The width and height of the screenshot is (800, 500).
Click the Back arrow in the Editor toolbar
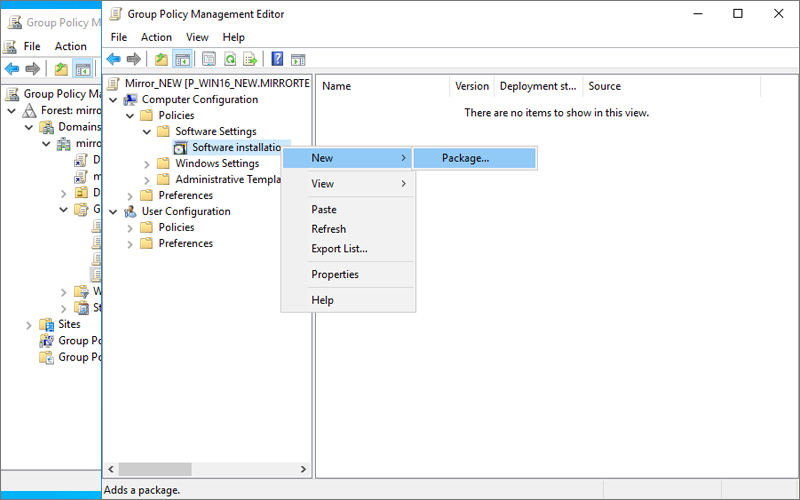coord(114,59)
